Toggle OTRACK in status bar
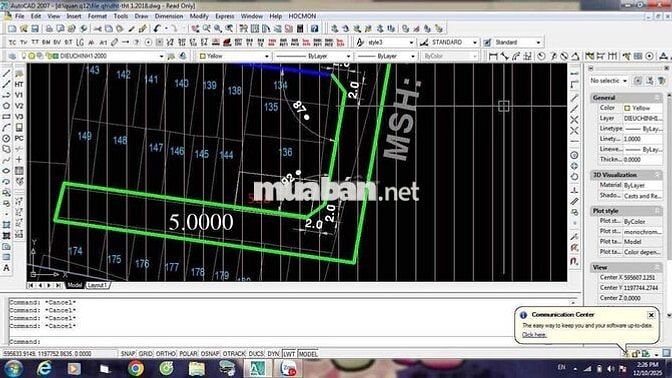 [234, 354]
